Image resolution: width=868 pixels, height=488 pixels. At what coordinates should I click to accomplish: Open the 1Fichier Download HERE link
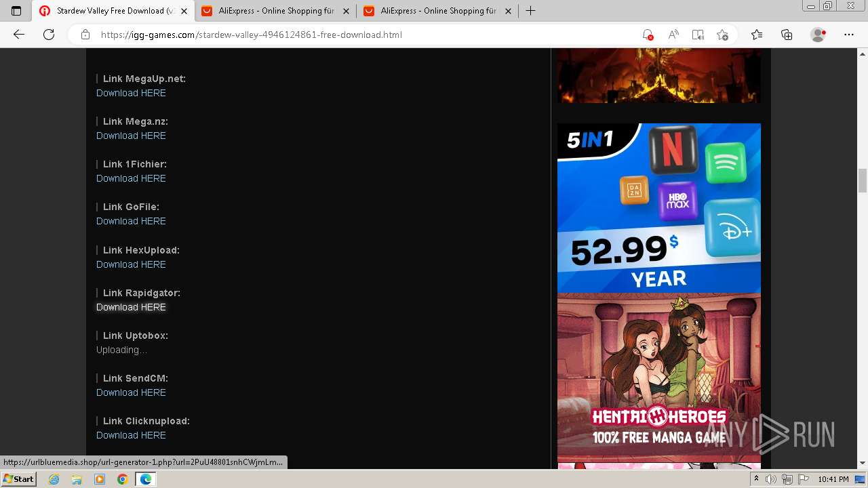(131, 178)
